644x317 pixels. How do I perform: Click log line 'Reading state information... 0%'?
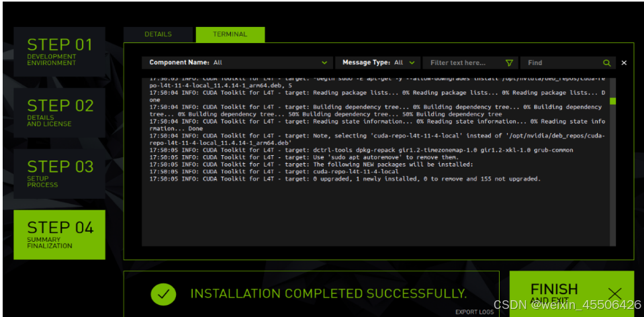(x=377, y=125)
